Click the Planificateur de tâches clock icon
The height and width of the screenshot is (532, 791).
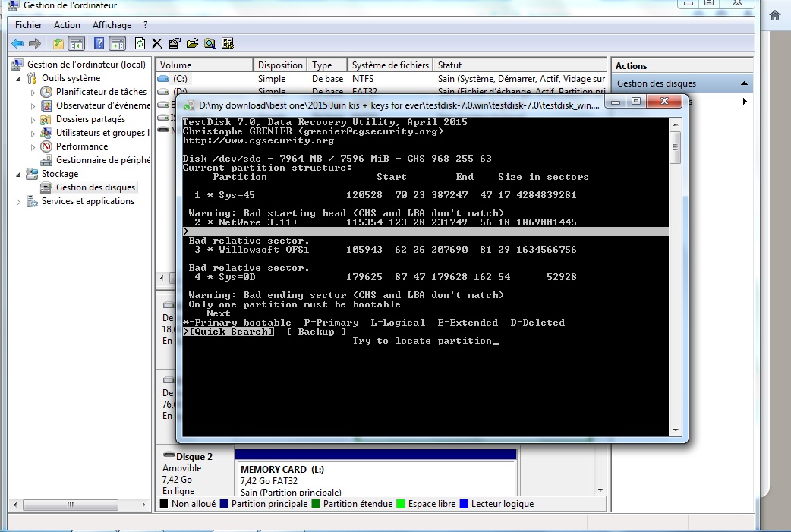pyautogui.click(x=46, y=92)
